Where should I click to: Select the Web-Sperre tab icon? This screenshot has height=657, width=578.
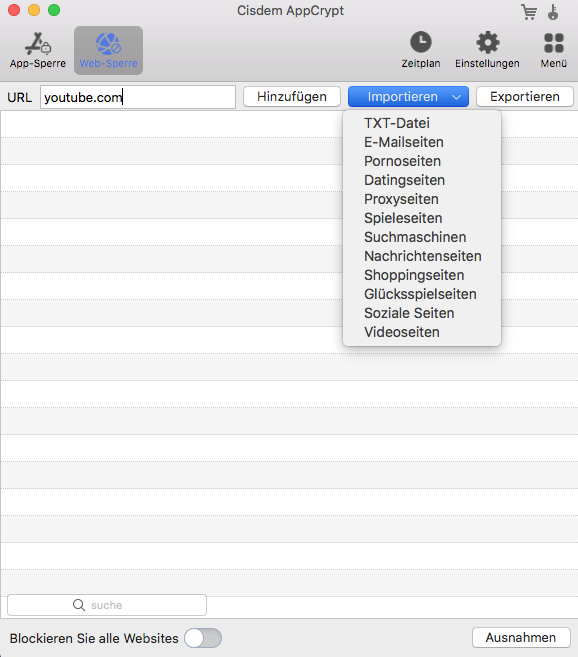(x=109, y=44)
